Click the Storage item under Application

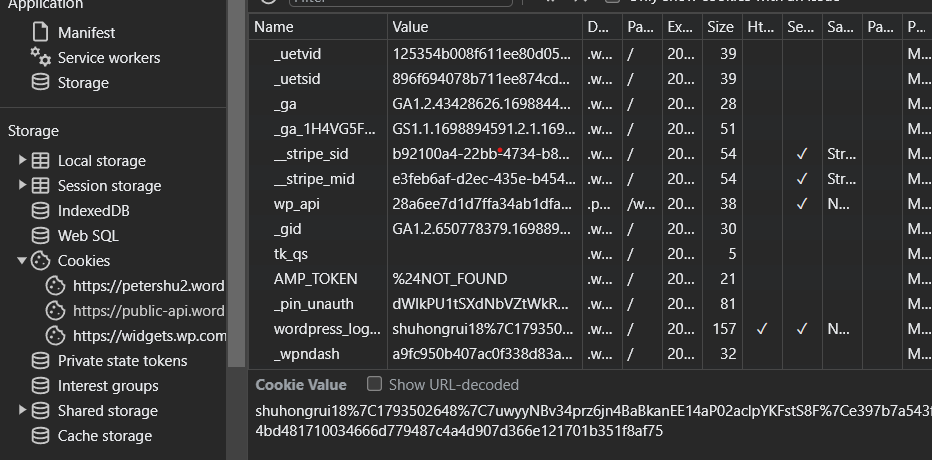pyautogui.click(x=83, y=83)
